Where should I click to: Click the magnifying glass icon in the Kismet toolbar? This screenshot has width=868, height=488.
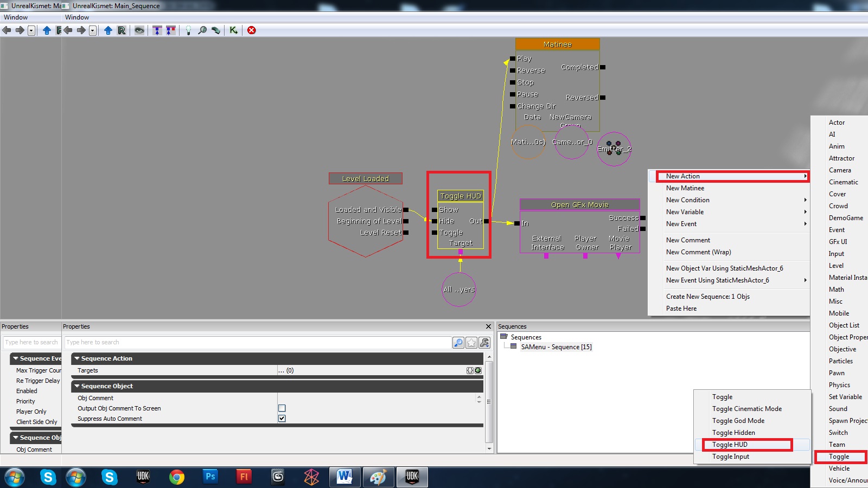point(202,30)
